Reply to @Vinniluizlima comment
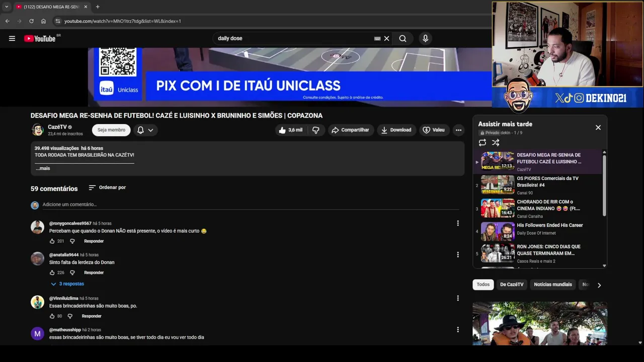This screenshot has width=644, height=362. [x=92, y=316]
